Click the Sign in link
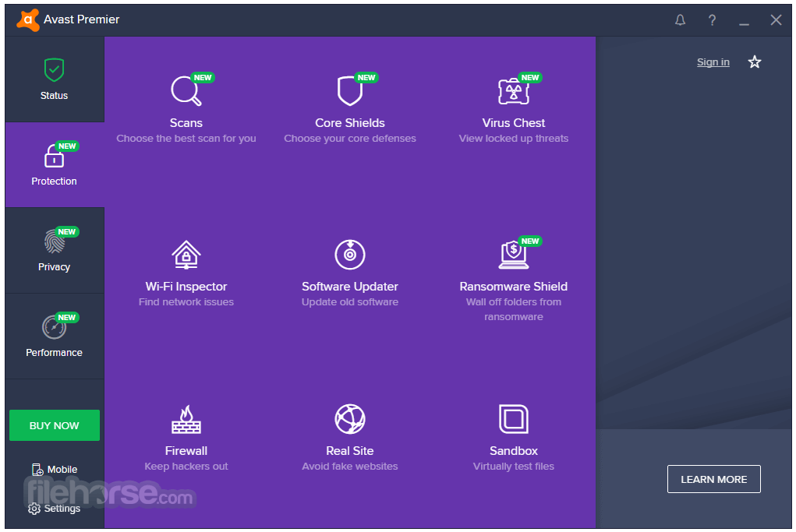 (713, 62)
